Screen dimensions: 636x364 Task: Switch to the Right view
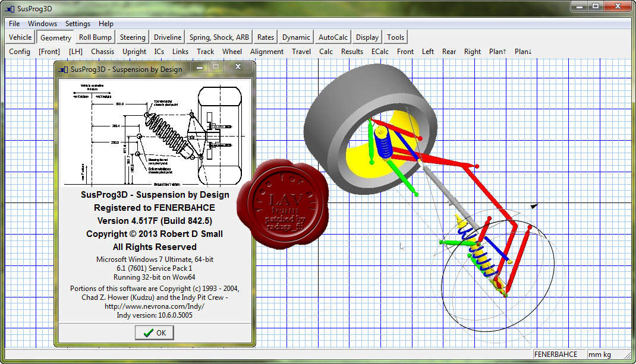(x=472, y=52)
